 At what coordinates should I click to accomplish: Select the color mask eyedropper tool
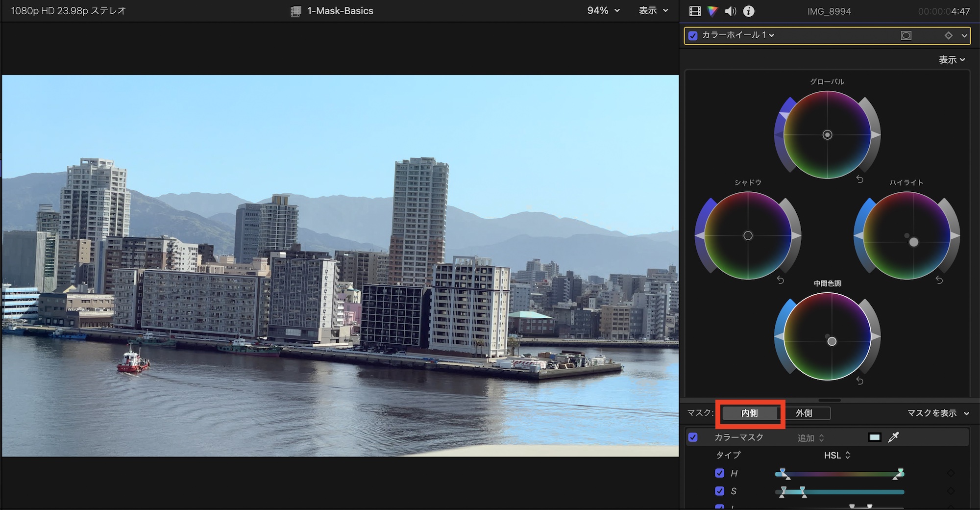893,437
